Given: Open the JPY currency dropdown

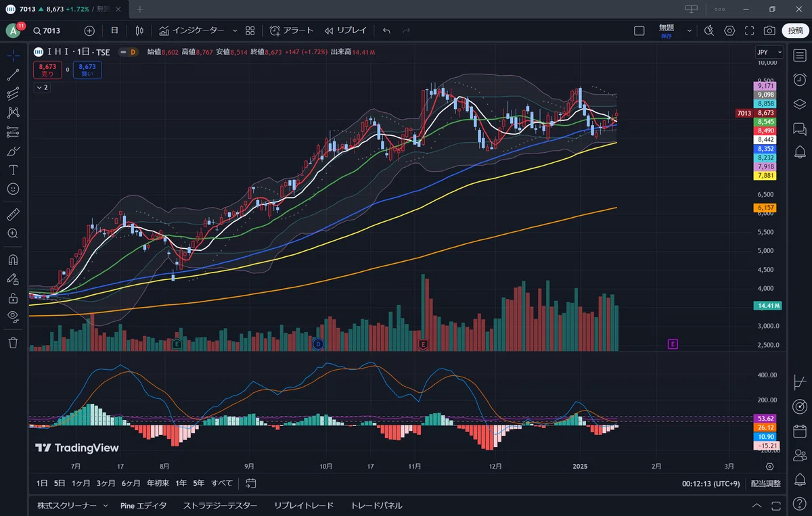Looking at the screenshot, I should [769, 52].
